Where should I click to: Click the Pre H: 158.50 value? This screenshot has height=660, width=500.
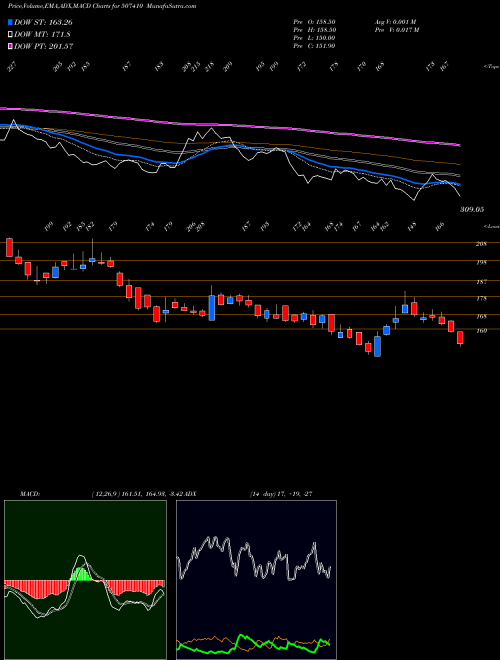click(x=314, y=30)
